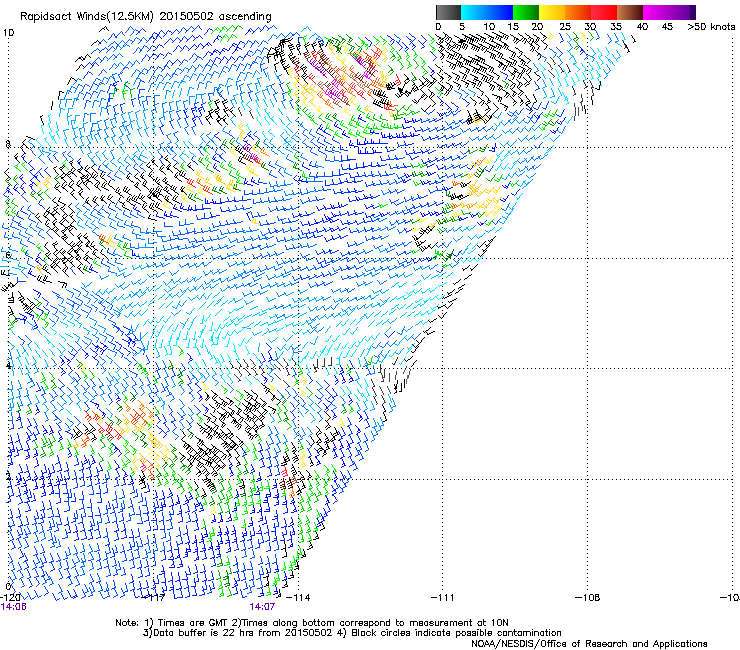Click the longitude label '-111' on bottom axis
740x650 pixels.
pos(442,598)
